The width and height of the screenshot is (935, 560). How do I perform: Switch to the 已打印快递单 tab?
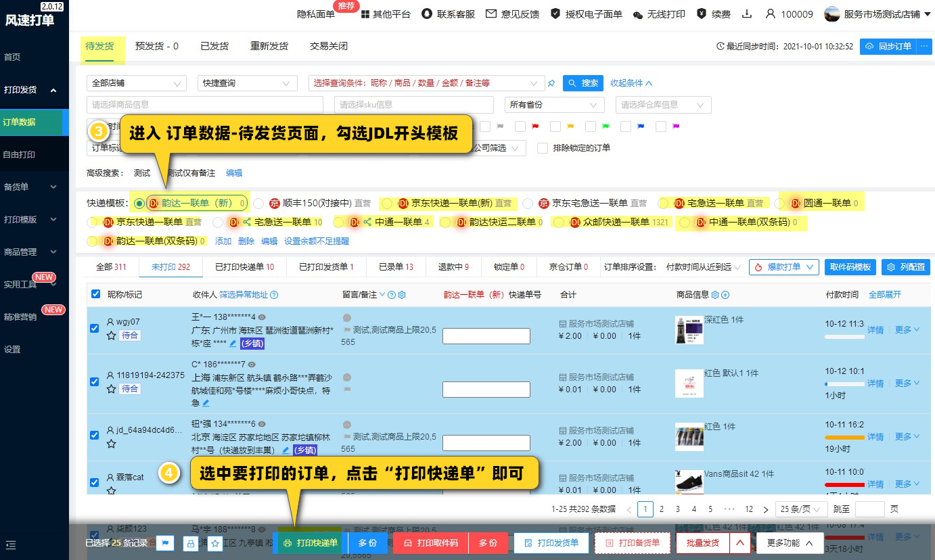click(244, 267)
